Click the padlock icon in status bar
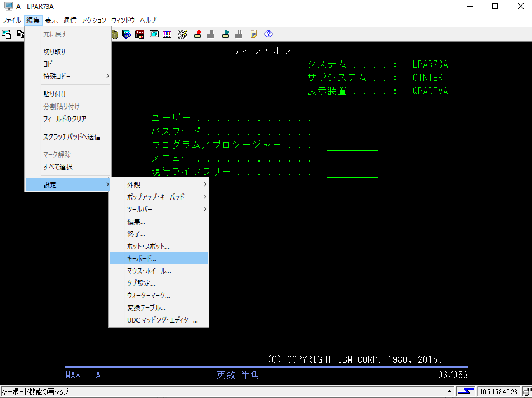The height and width of the screenshot is (398, 532). (x=528, y=391)
